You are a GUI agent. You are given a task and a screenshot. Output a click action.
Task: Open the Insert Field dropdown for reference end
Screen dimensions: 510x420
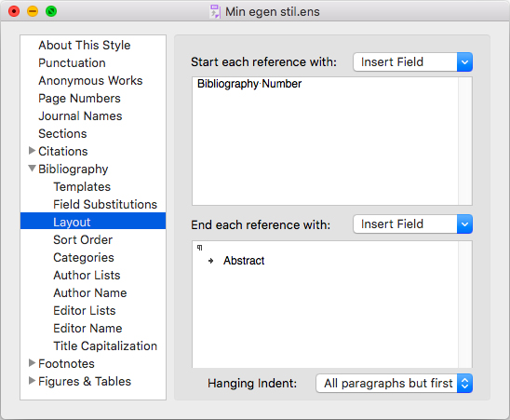pyautogui.click(x=413, y=224)
